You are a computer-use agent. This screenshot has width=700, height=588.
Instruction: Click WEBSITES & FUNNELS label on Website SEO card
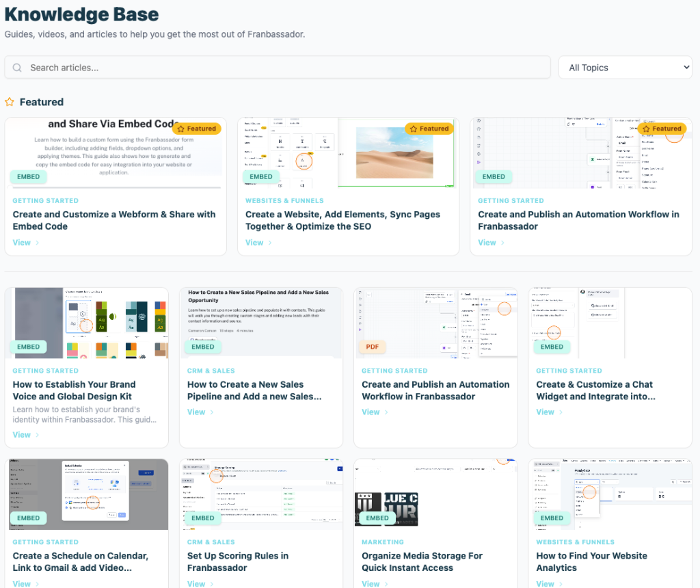click(284, 201)
